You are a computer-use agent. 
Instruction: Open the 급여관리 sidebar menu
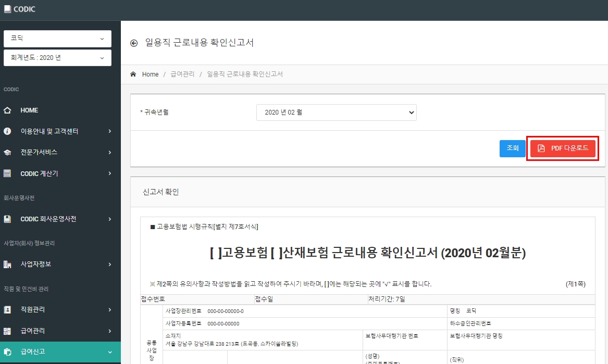pyautogui.click(x=60, y=331)
